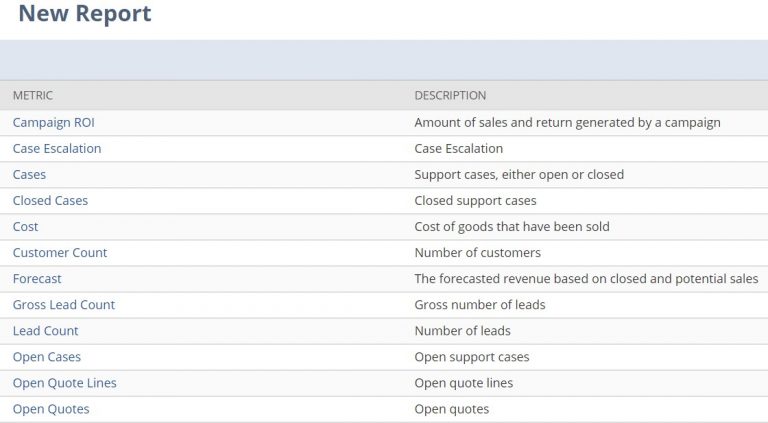Select the Open Quotes metric link

pos(51,408)
